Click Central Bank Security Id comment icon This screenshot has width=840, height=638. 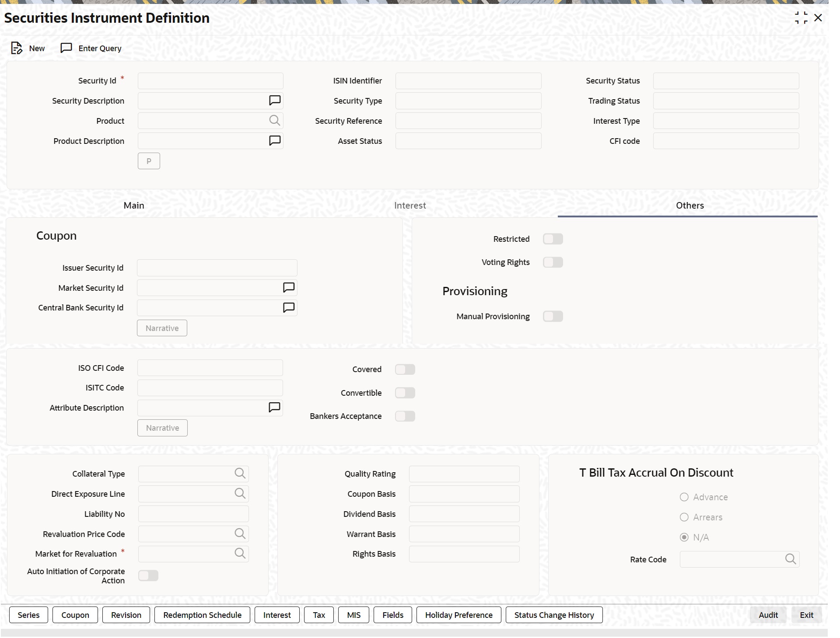288,307
